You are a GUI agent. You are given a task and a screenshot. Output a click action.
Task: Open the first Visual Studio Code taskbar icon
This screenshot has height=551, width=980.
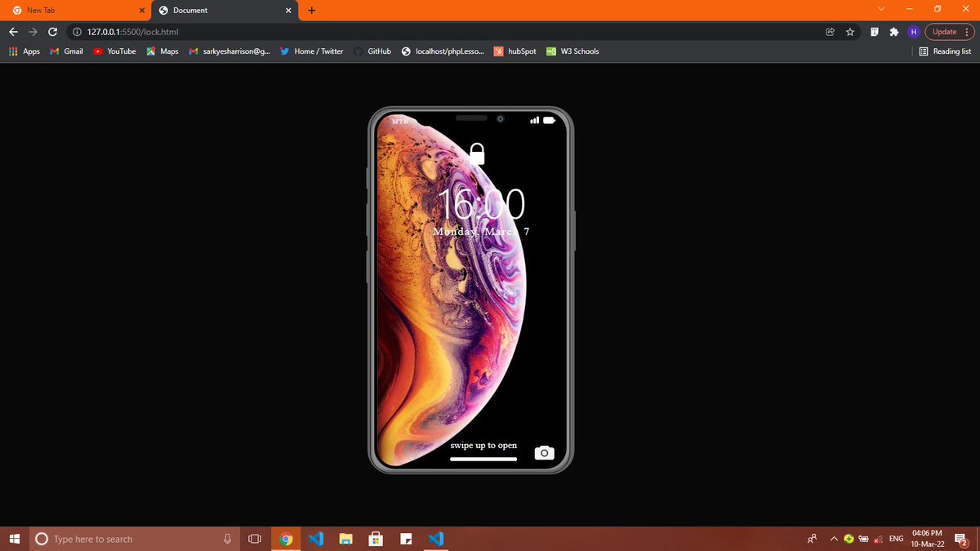tap(316, 539)
